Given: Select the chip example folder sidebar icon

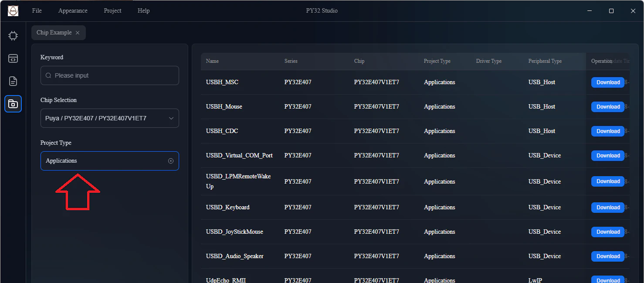Looking at the screenshot, I should click(13, 104).
